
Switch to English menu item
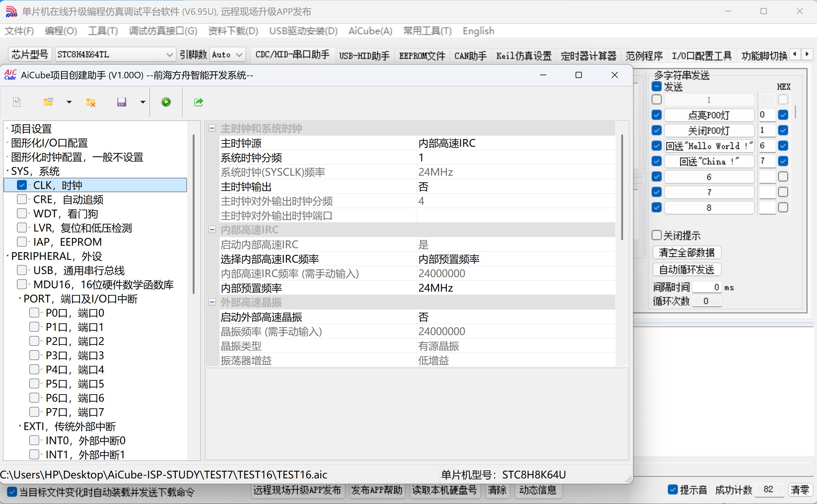pyautogui.click(x=478, y=31)
